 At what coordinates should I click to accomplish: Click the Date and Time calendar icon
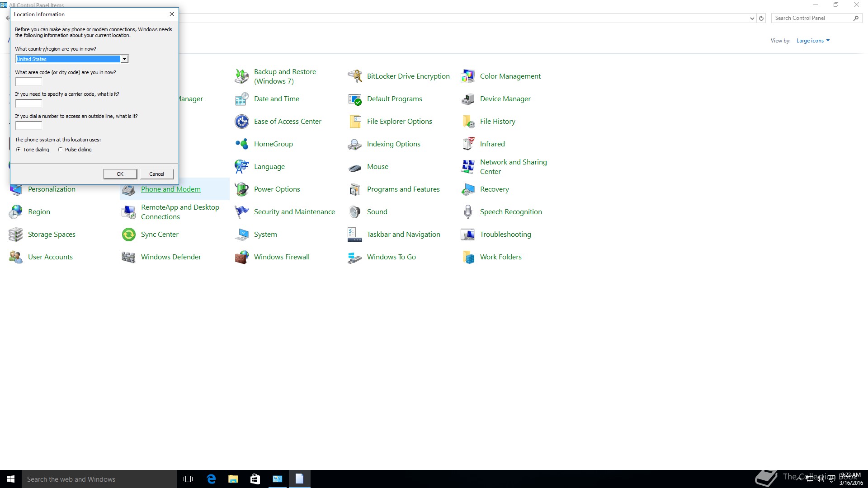[x=242, y=99]
